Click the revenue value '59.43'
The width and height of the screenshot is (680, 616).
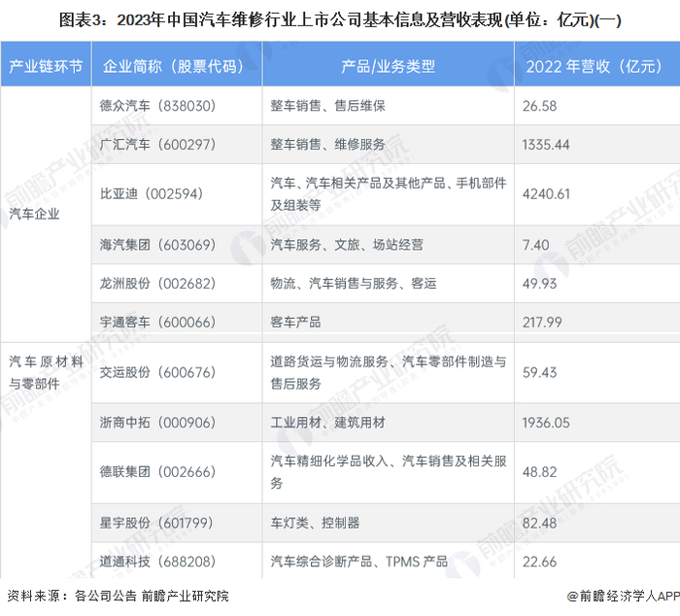(539, 373)
